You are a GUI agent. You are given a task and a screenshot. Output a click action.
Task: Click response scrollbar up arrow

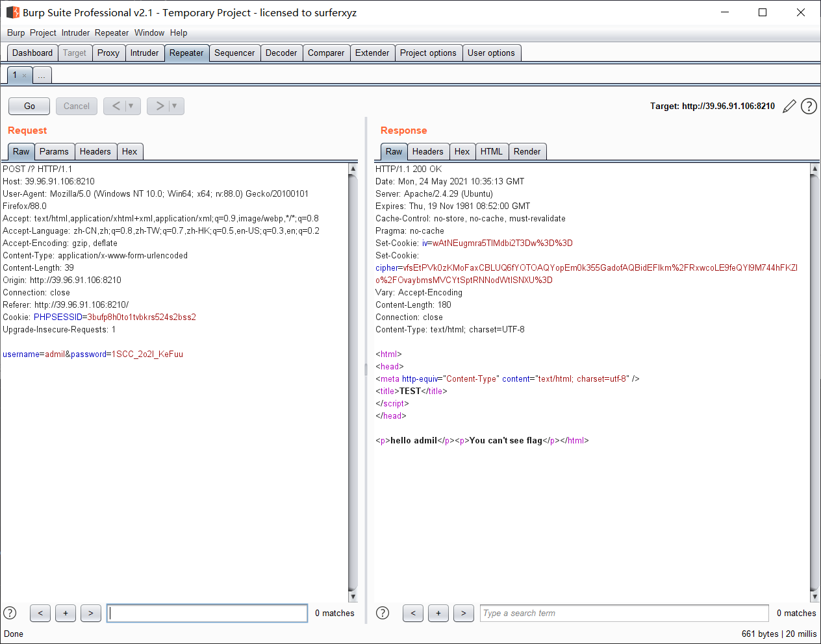tap(815, 168)
